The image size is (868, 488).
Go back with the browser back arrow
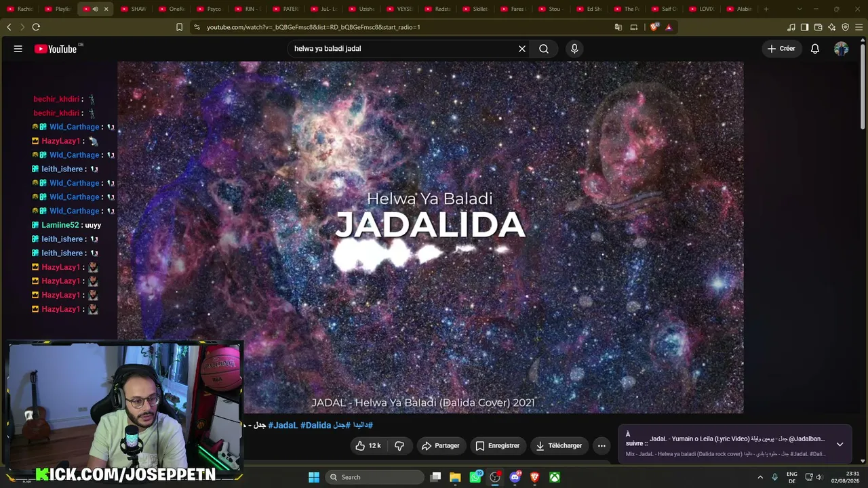[9, 27]
